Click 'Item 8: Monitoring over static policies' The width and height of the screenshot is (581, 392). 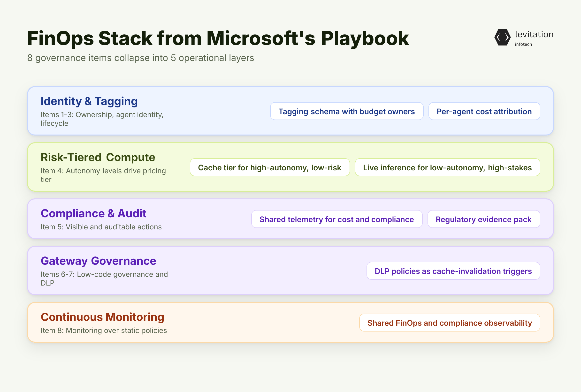pyautogui.click(x=104, y=330)
